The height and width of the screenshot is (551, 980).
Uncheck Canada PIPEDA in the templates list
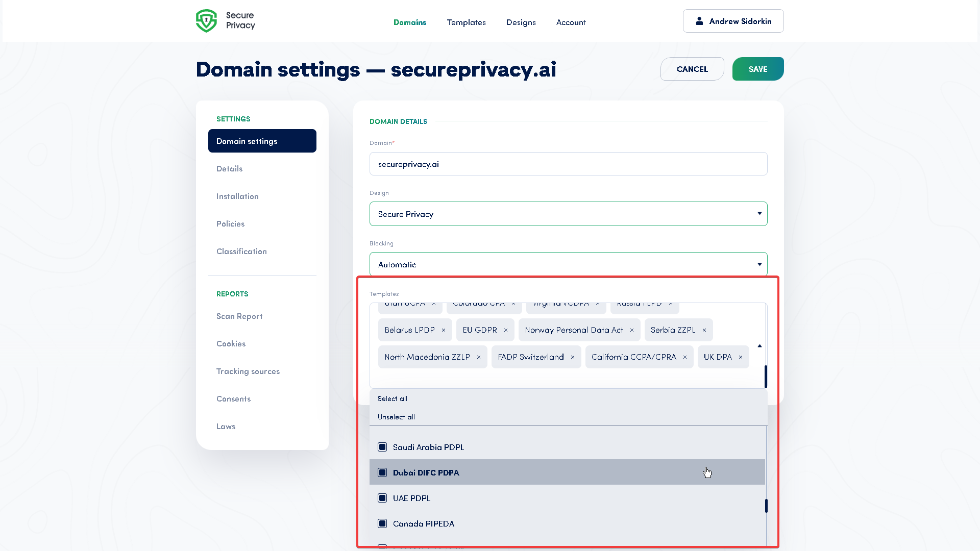coord(382,523)
